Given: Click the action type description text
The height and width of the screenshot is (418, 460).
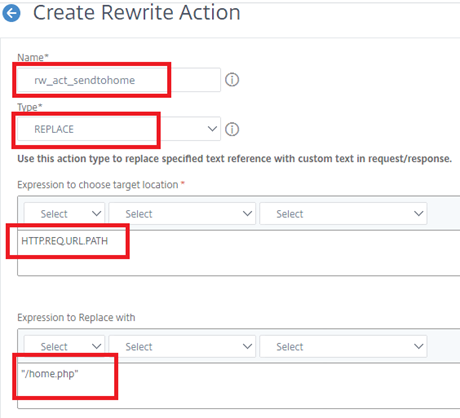Looking at the screenshot, I should click(x=235, y=159).
